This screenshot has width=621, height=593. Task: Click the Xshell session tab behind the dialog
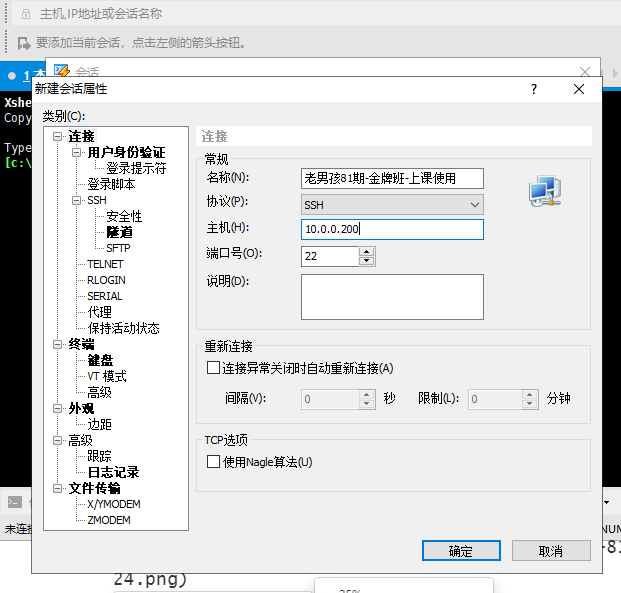point(24,75)
